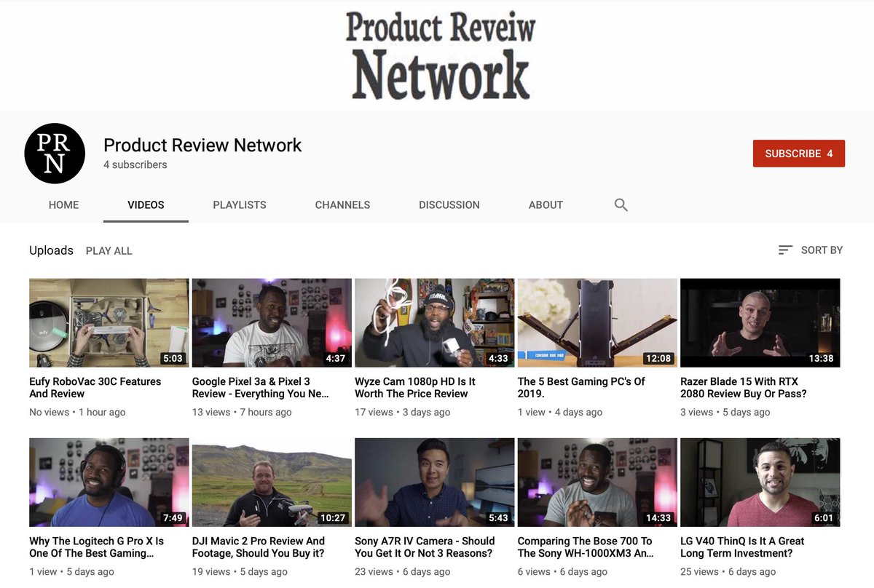Open the Eufy RoboVac 30C video thumbnail
Viewport: 874px width, 588px height.
109,322
